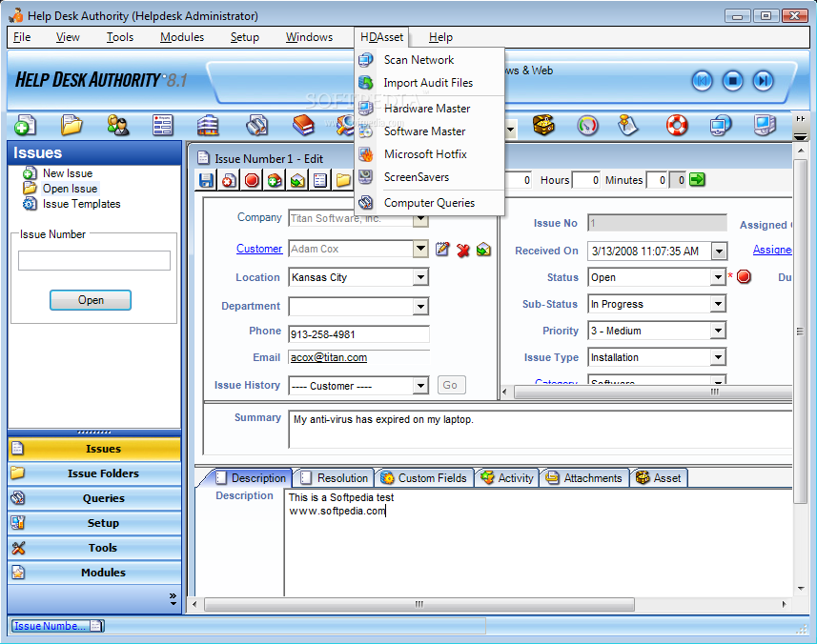Viewport: 817px width, 644px height.
Task: Click the treasure chest asset toolbar icon
Action: click(543, 125)
